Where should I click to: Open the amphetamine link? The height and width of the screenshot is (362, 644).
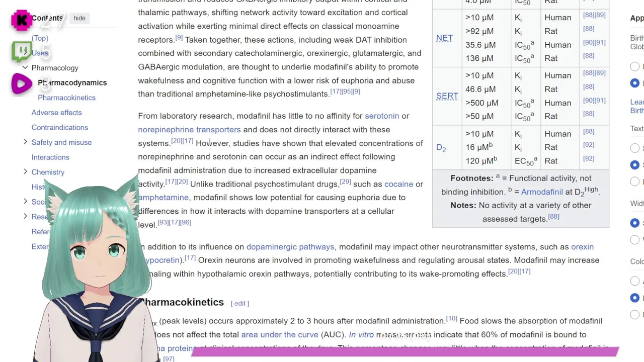164,198
